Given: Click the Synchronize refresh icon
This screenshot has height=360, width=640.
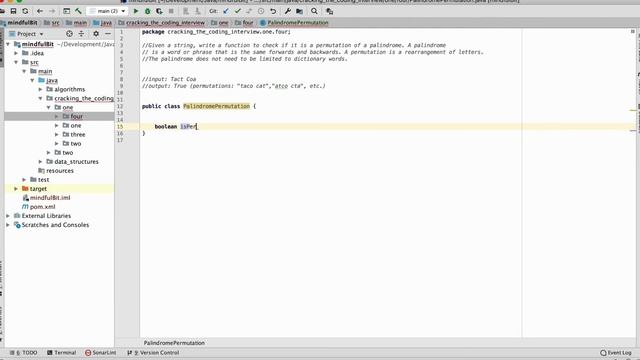Looking at the screenshot, I should (25, 11).
